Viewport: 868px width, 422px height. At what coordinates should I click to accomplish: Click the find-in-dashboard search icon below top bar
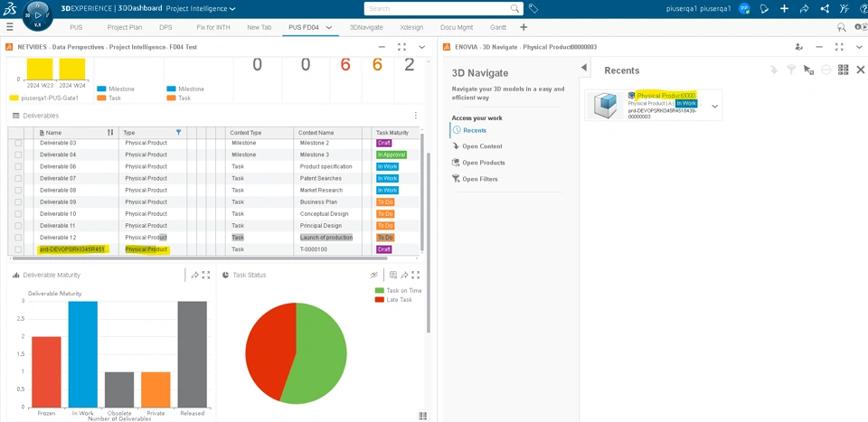tap(842, 27)
